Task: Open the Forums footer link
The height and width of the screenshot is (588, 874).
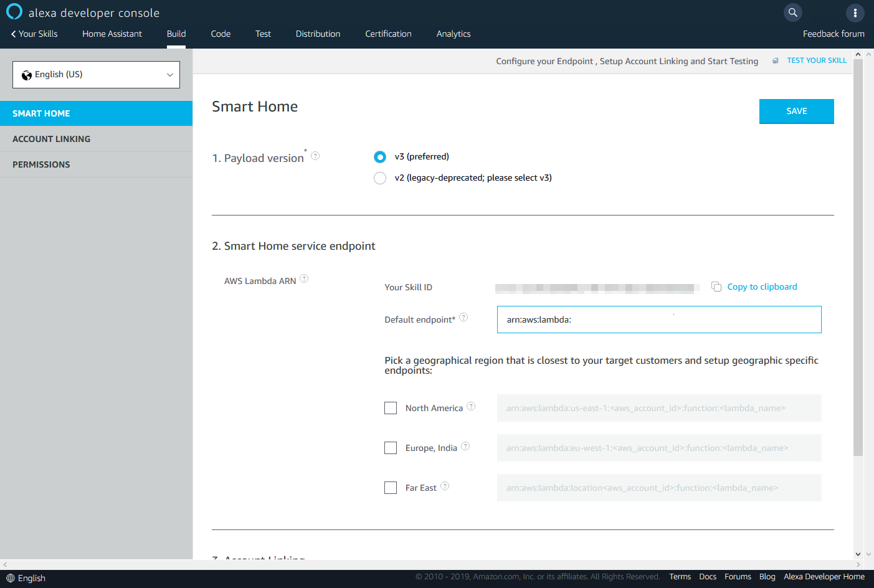Action: coord(738,577)
